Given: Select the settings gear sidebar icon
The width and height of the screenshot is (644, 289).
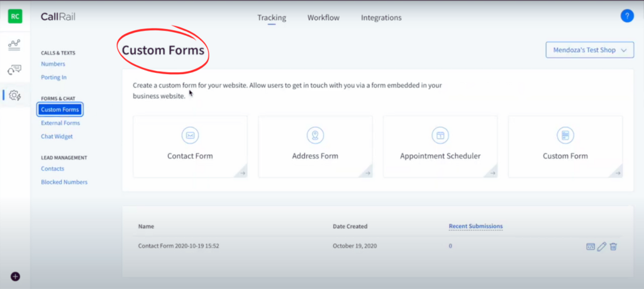Looking at the screenshot, I should [x=15, y=95].
